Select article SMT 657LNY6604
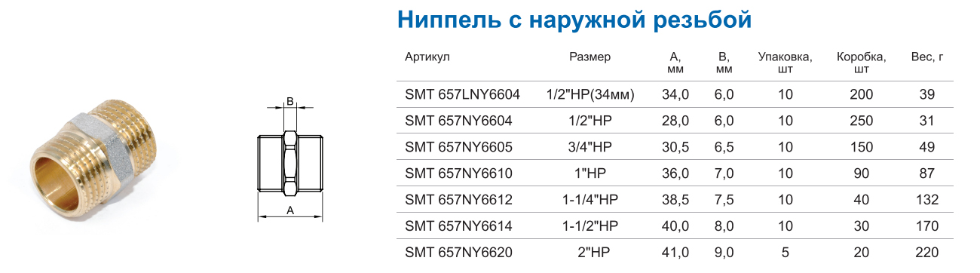 [x=462, y=95]
